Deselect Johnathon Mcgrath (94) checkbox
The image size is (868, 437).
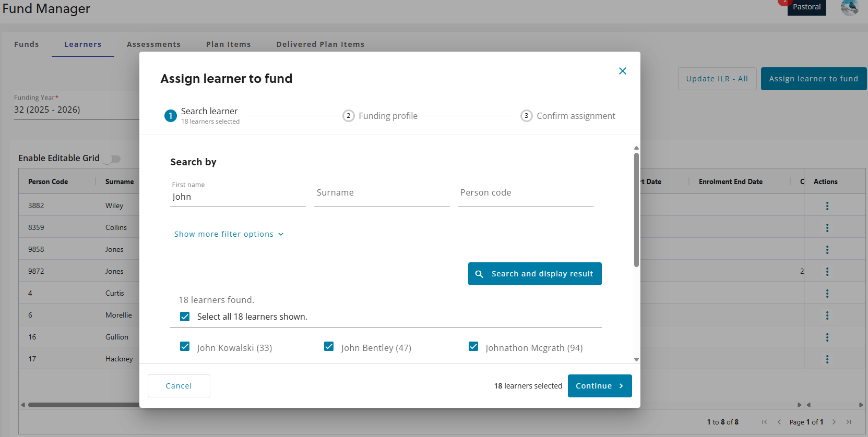(473, 347)
